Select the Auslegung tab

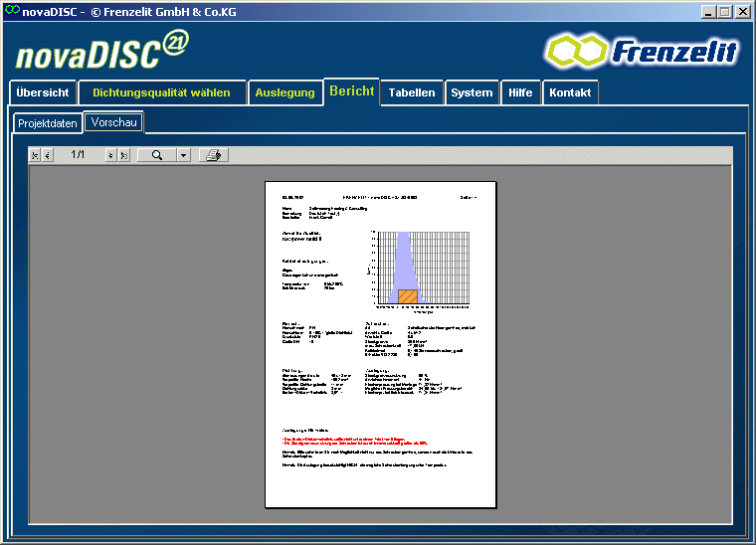[x=284, y=92]
